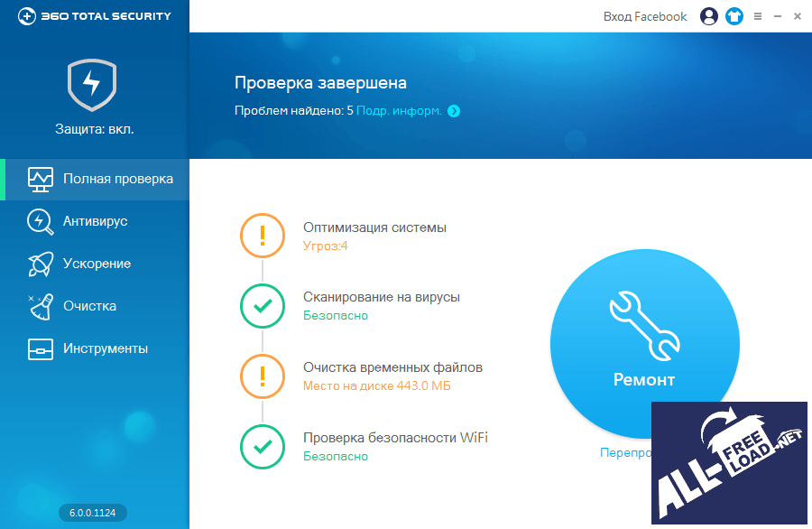Click the Full Check monitor icon
The height and width of the screenshot is (529, 812).
pyautogui.click(x=41, y=179)
